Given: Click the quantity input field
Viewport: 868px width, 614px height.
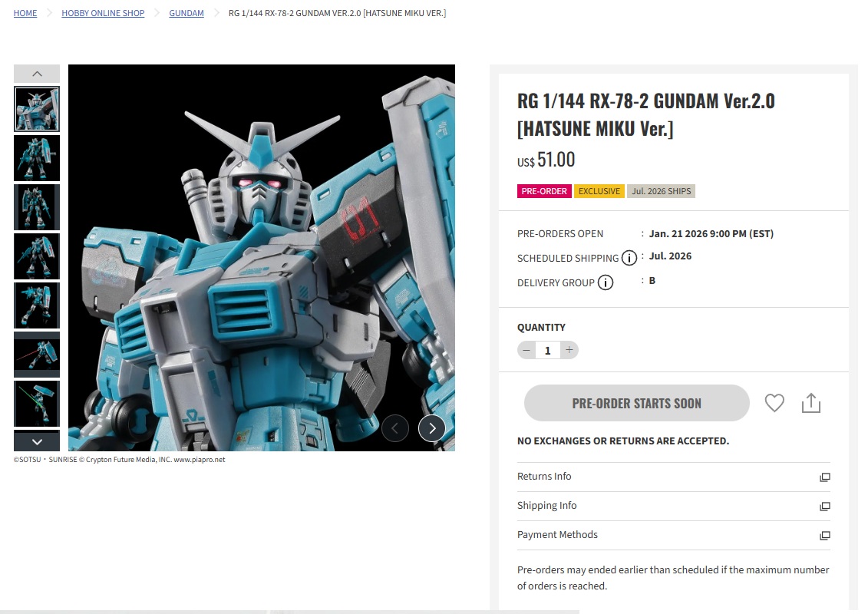Looking at the screenshot, I should point(547,350).
